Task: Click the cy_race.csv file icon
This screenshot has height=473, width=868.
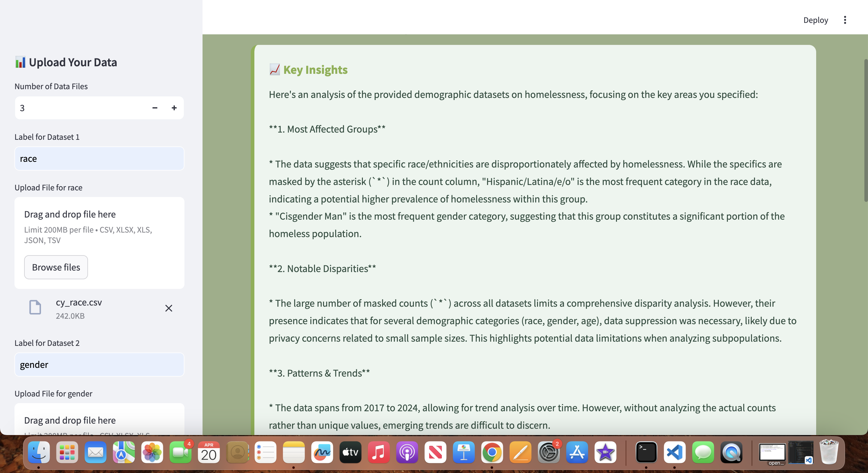Action: point(35,307)
